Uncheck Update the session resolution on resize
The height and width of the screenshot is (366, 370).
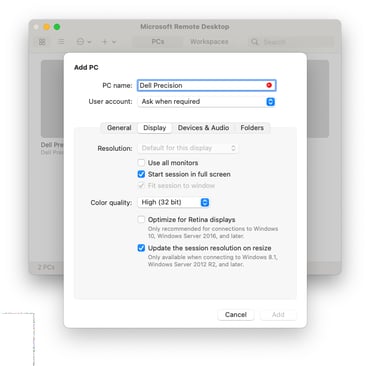click(x=141, y=248)
